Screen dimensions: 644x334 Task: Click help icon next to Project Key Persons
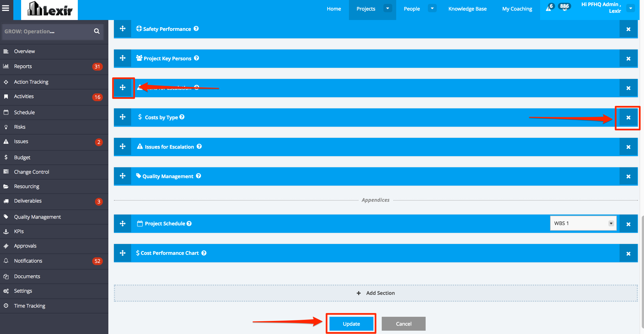click(196, 58)
